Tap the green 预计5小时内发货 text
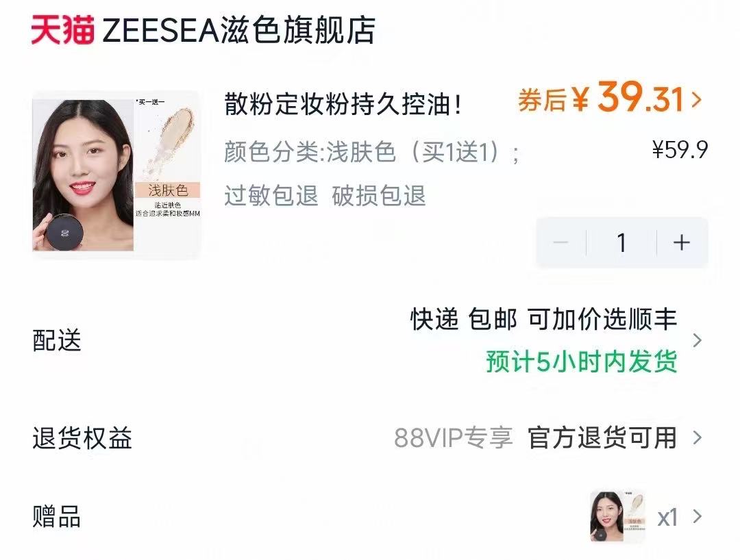The height and width of the screenshot is (560, 740). [x=582, y=361]
